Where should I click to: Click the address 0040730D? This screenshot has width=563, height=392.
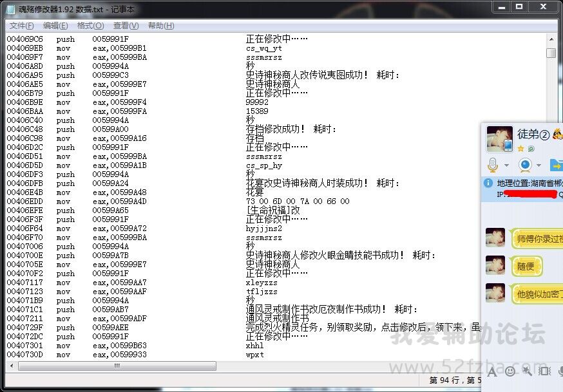click(24, 355)
